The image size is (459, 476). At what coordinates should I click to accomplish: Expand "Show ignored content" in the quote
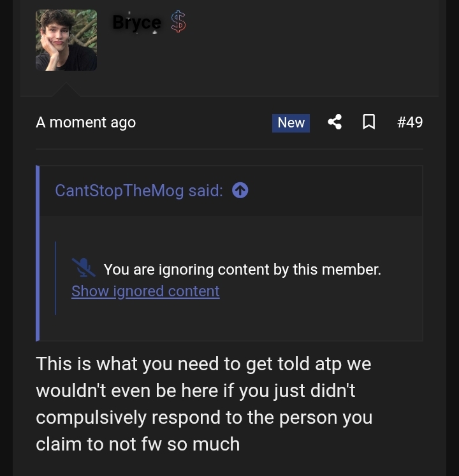tap(145, 291)
